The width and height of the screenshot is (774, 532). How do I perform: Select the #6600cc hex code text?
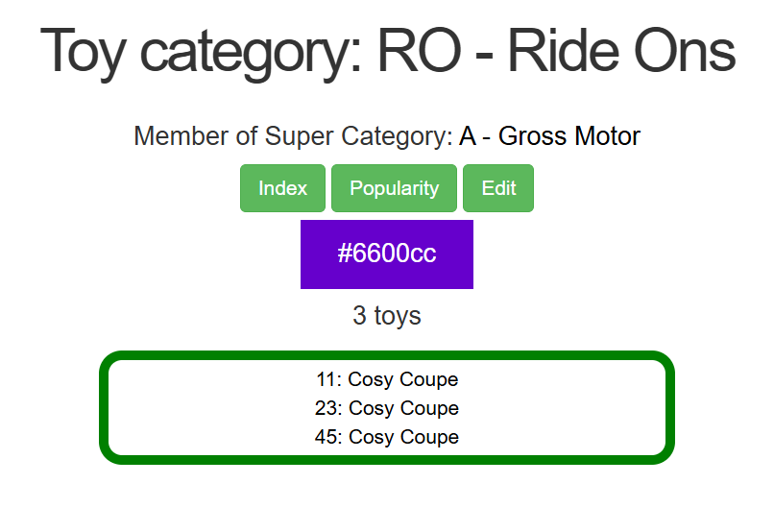click(x=387, y=254)
